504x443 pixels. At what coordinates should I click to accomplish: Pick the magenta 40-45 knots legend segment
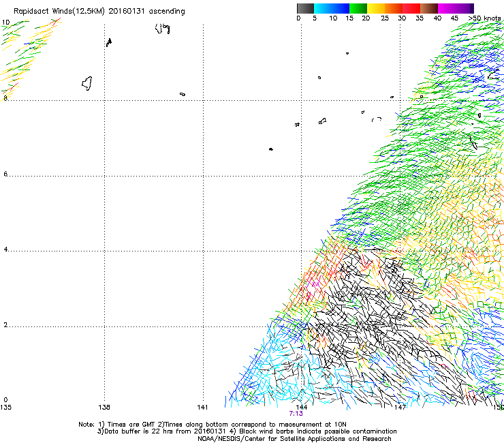click(447, 8)
